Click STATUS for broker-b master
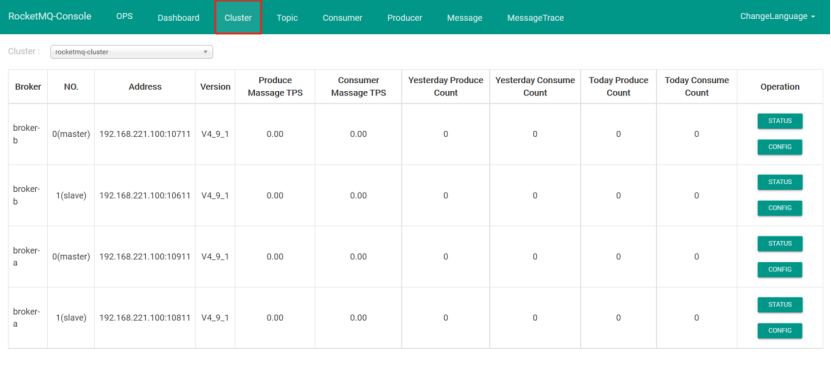Screen dimensions: 831x370 [780, 121]
